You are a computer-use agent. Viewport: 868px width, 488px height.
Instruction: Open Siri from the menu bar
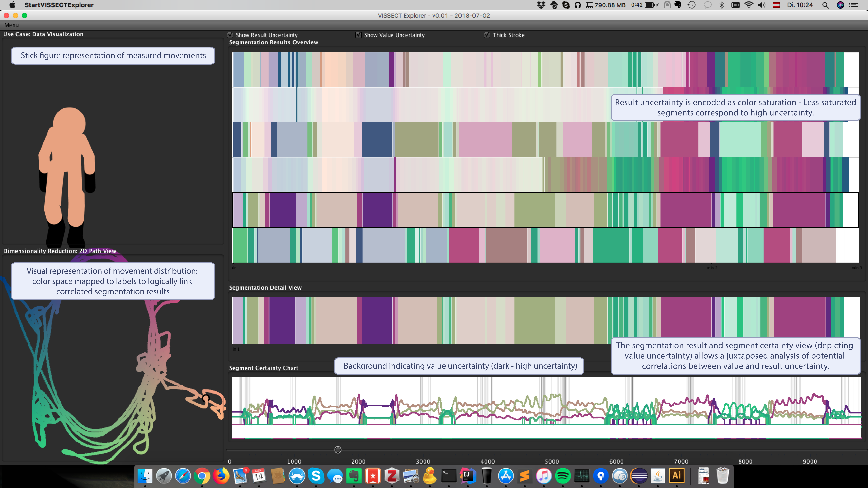[840, 5]
